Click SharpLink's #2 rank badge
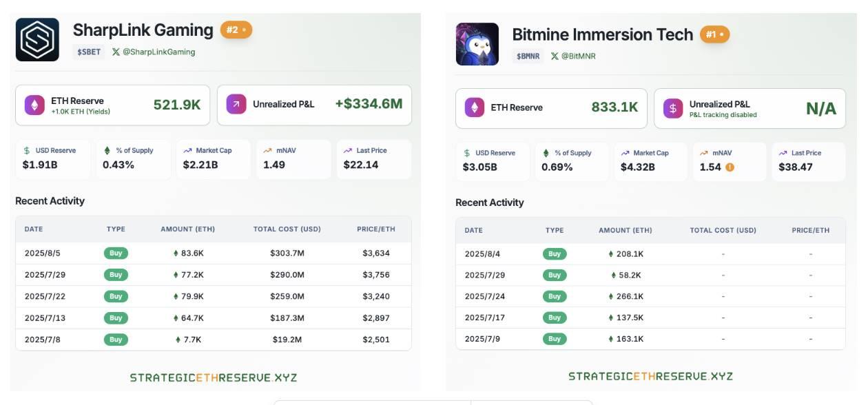This screenshot has height=405, width=868. (236, 30)
